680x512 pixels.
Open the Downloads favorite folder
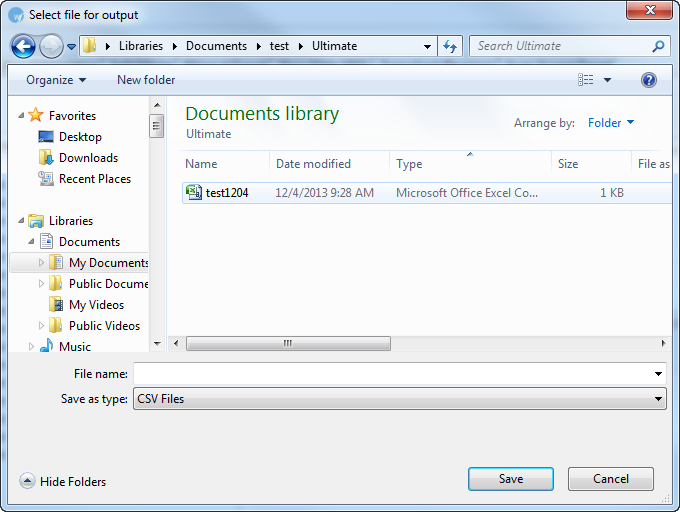point(88,158)
